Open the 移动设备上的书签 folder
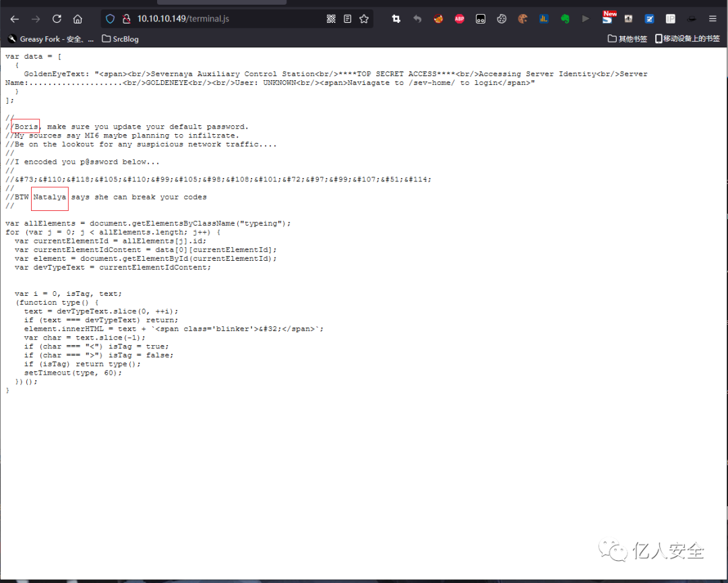This screenshot has height=583, width=728. [x=687, y=39]
